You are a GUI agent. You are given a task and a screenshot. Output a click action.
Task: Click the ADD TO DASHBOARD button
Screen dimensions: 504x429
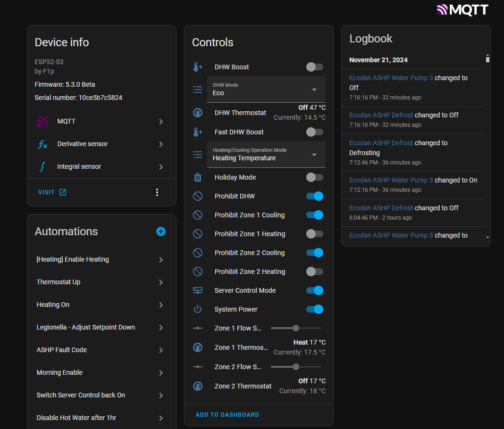[x=227, y=415]
